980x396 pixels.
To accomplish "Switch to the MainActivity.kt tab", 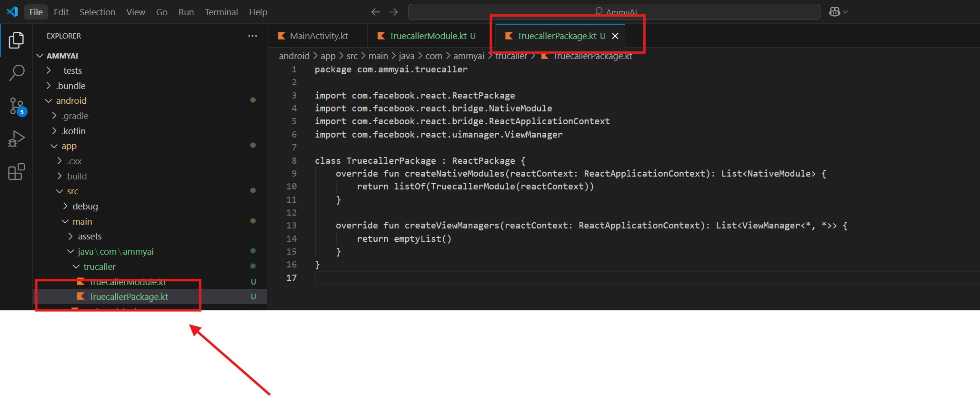I will pos(318,36).
